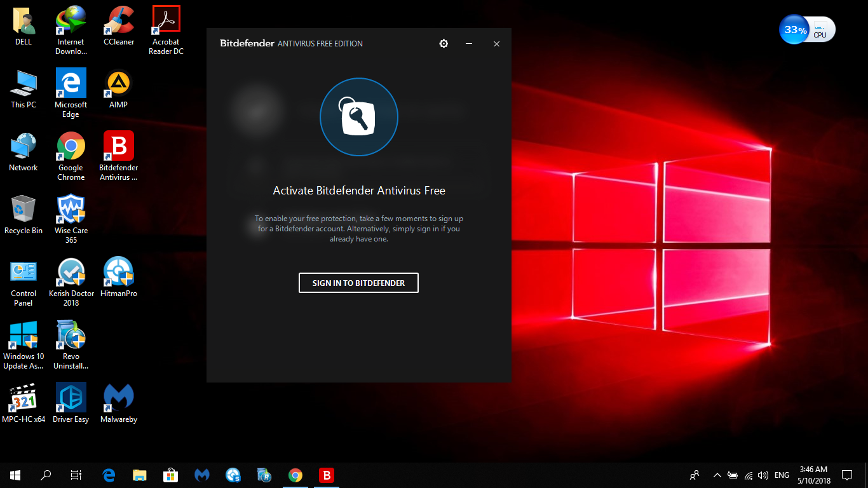Open Malwarebytes desktop shortcut
This screenshot has height=488, width=868.
pyautogui.click(x=119, y=403)
